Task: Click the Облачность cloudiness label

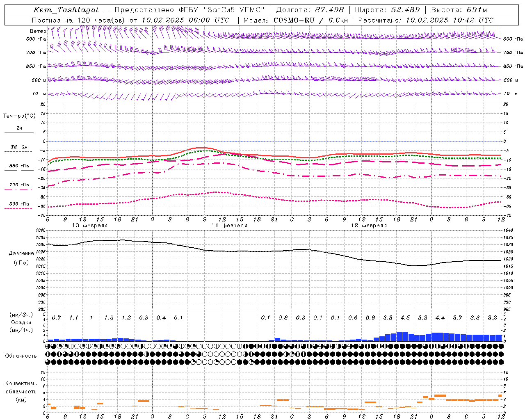Action: (21, 356)
